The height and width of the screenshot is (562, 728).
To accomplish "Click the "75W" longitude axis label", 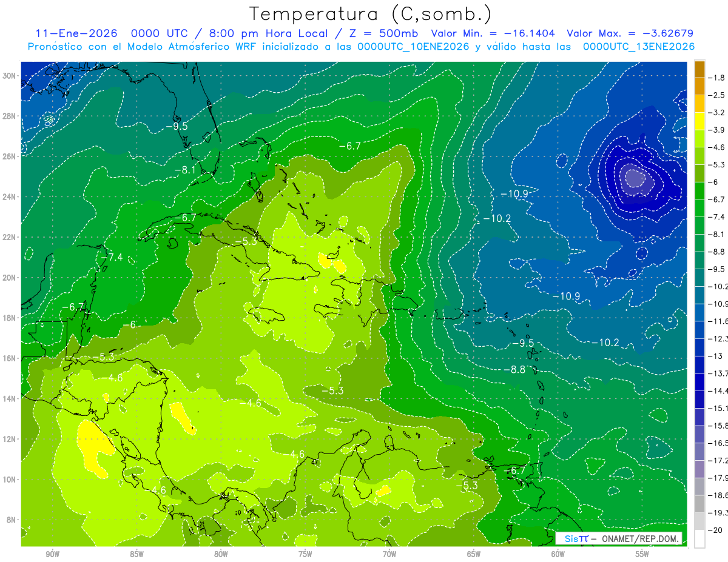I will (x=305, y=554).
